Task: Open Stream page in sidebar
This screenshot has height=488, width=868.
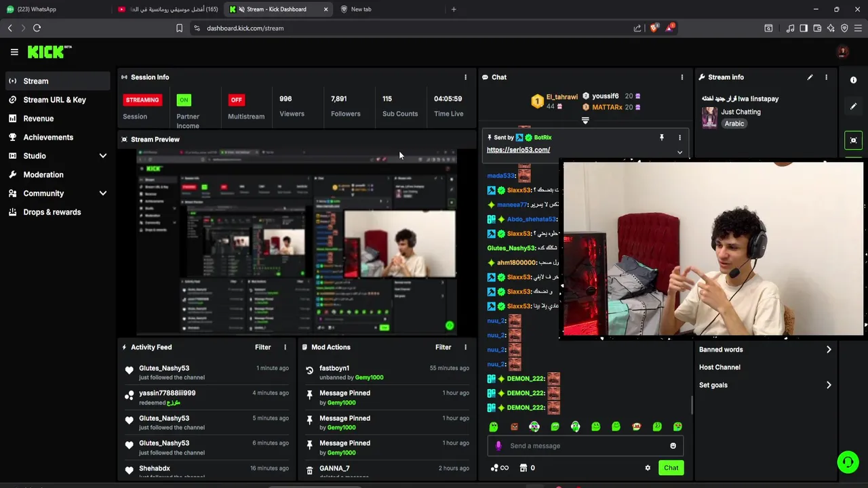Action: [x=58, y=81]
